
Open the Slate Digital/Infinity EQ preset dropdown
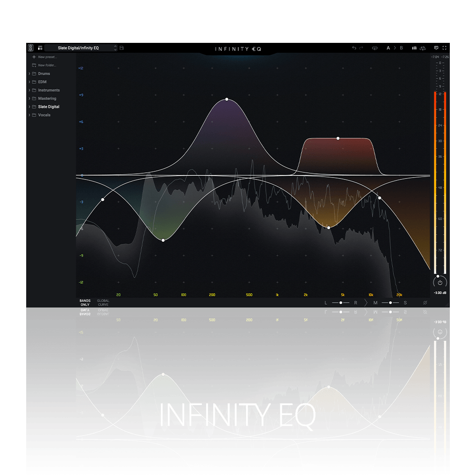pos(80,48)
